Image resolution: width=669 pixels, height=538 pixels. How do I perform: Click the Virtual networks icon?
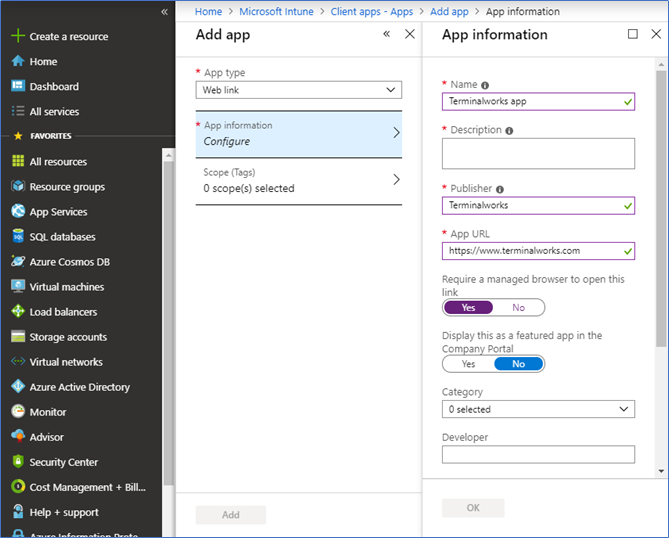tap(18, 361)
